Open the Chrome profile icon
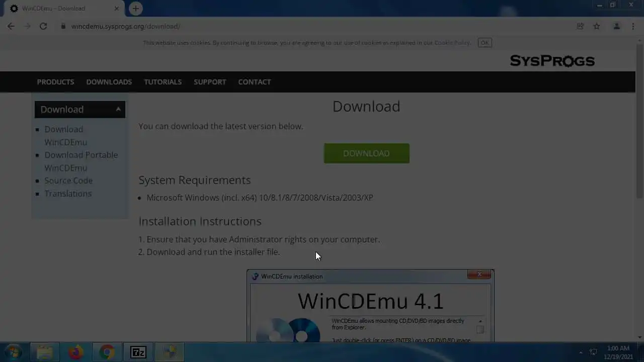The image size is (644, 362). [x=616, y=26]
